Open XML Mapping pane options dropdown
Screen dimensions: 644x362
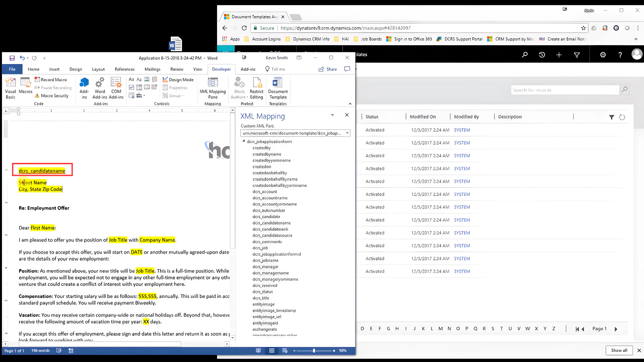(332, 115)
